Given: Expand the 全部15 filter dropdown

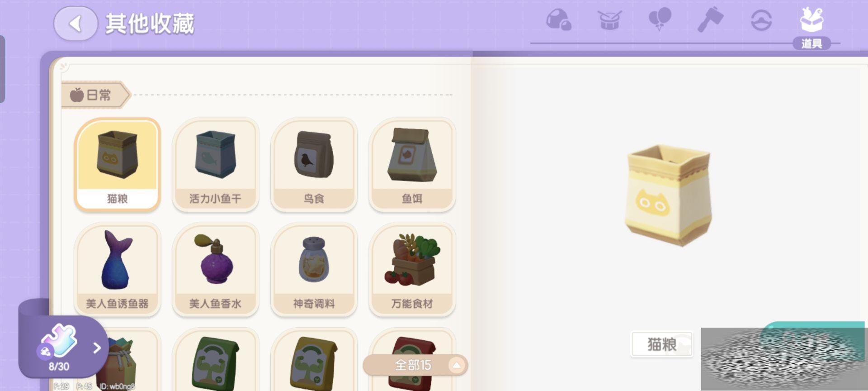Looking at the screenshot, I should (x=415, y=365).
